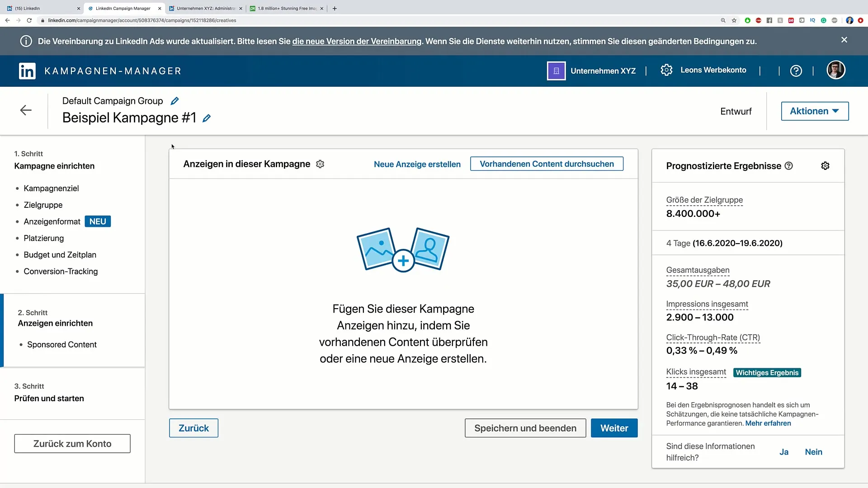Click the zoom magnifier icon in the address bar

(x=723, y=20)
